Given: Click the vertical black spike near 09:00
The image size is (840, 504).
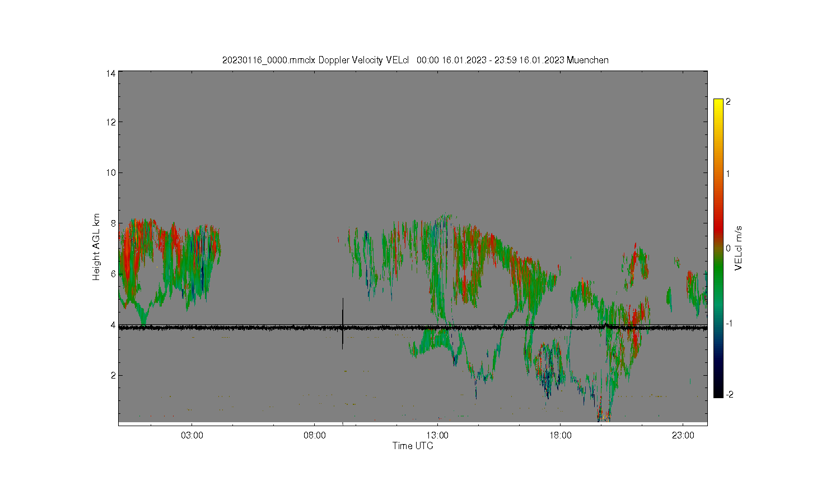Looking at the screenshot, I should click(342, 324).
